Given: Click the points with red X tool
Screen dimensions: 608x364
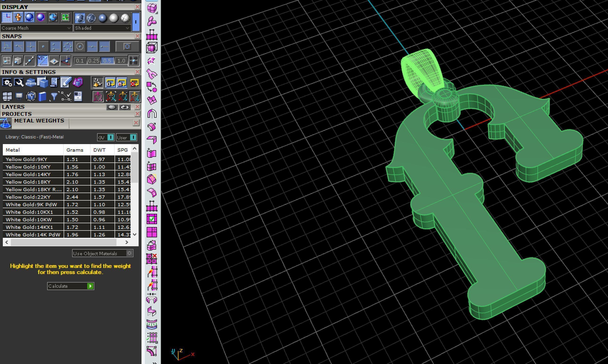Looking at the screenshot, I should [x=152, y=259].
